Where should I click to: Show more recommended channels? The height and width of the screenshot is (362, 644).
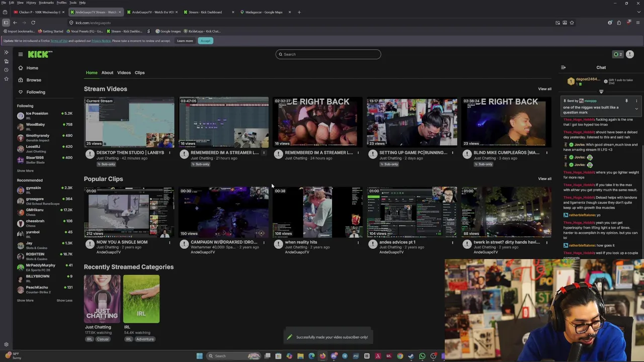[25, 301]
